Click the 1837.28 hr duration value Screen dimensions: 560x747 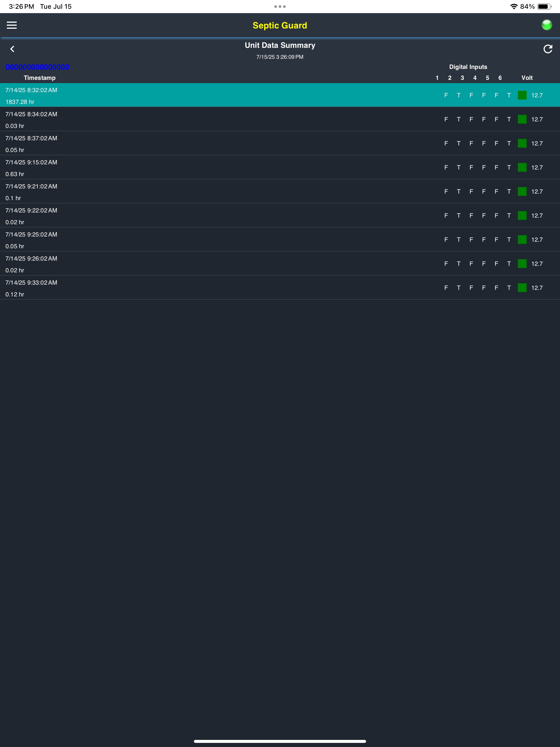pos(20,102)
